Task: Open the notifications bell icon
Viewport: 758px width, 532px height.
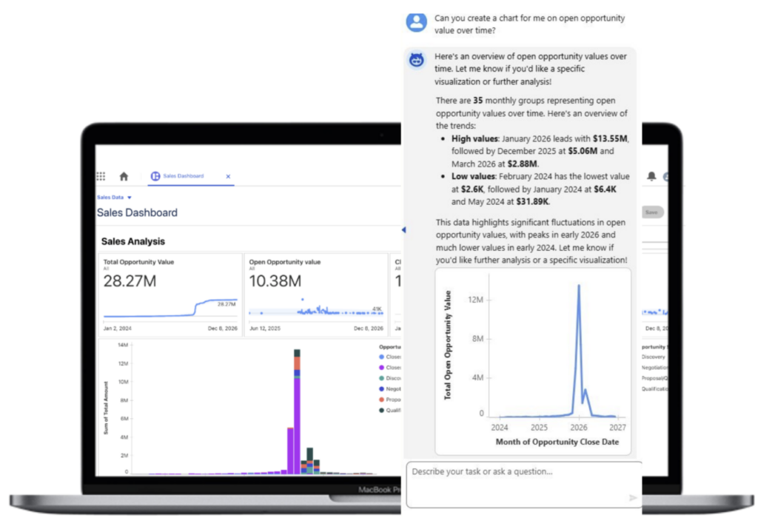Action: pyautogui.click(x=651, y=176)
